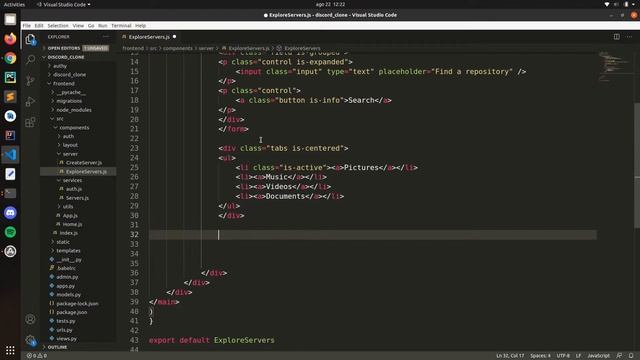Expand the node_modules folder

[73, 110]
